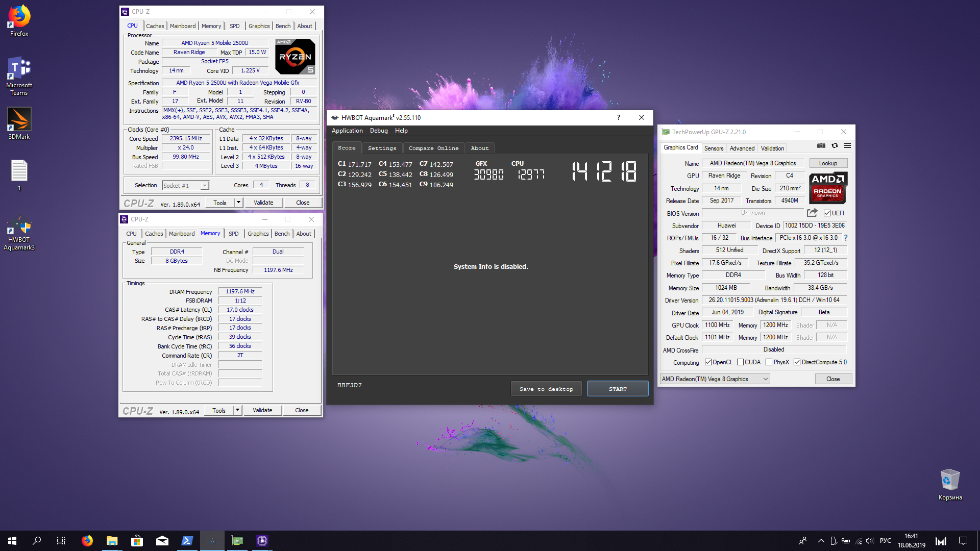This screenshot has width=980, height=551.
Task: Open About tab in Aquamark
Action: 480,148
